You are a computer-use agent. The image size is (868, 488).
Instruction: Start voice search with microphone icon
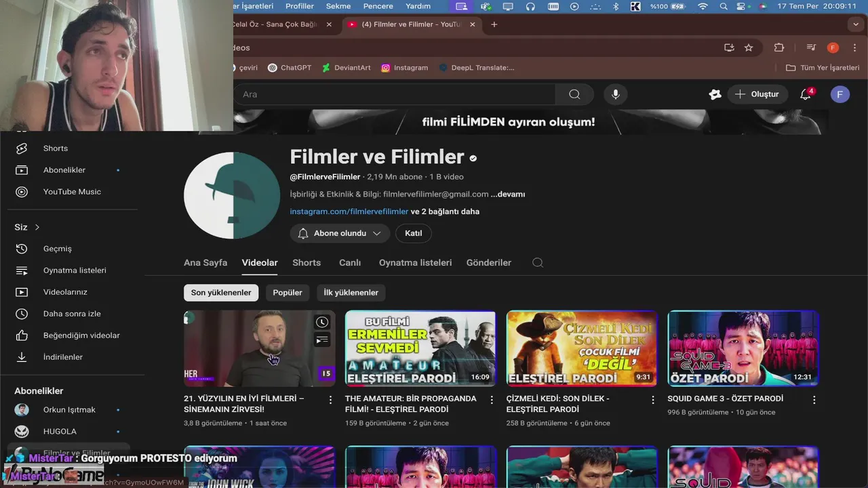(616, 94)
